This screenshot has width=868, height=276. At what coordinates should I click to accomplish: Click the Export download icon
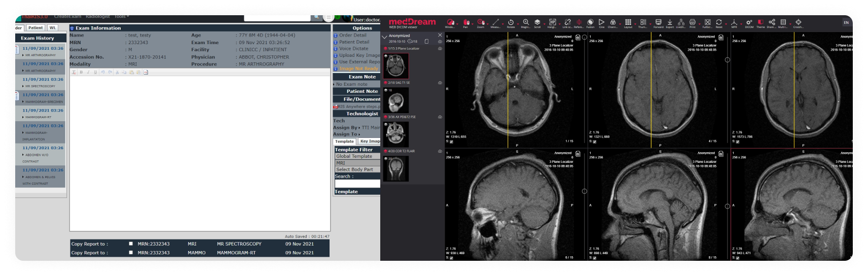click(x=670, y=22)
